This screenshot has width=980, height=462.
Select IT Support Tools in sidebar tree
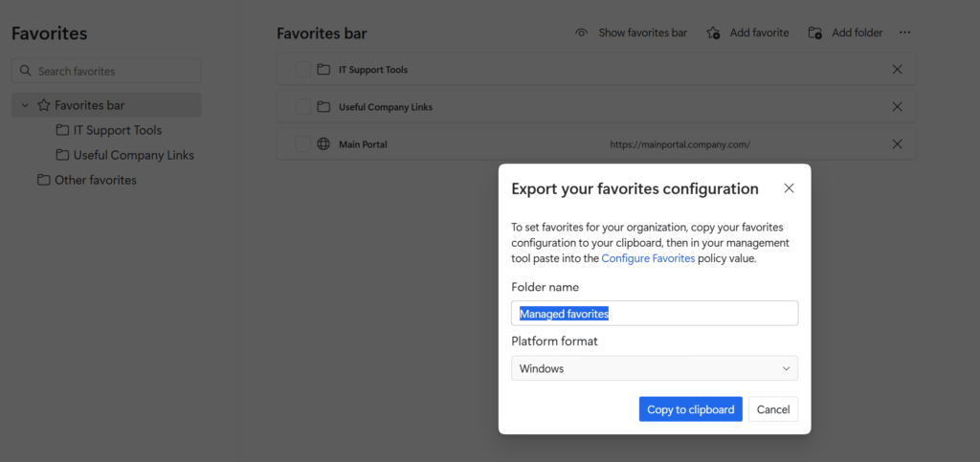click(118, 130)
